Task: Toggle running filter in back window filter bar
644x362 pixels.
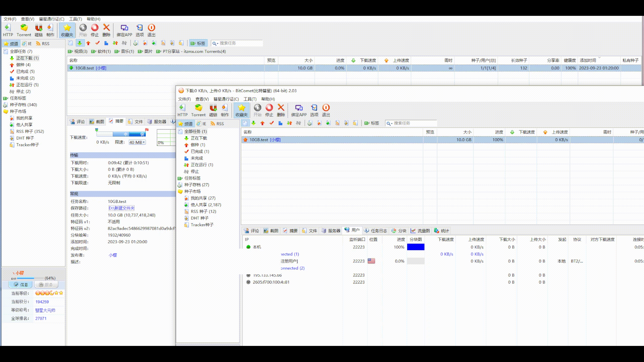Action: click(x=115, y=43)
